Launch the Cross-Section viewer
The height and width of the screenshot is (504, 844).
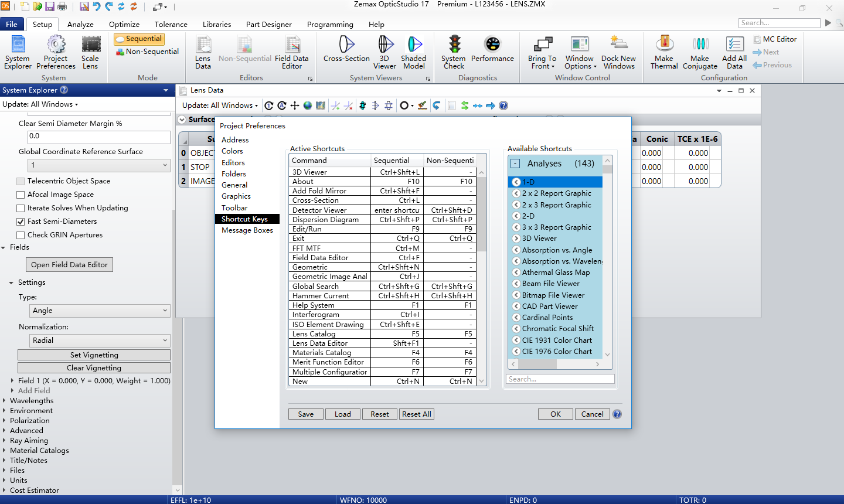point(346,49)
